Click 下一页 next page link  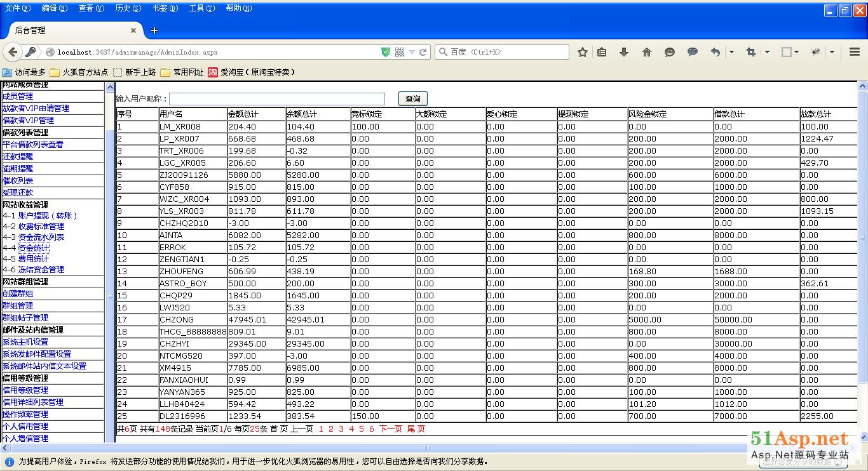pyautogui.click(x=391, y=428)
